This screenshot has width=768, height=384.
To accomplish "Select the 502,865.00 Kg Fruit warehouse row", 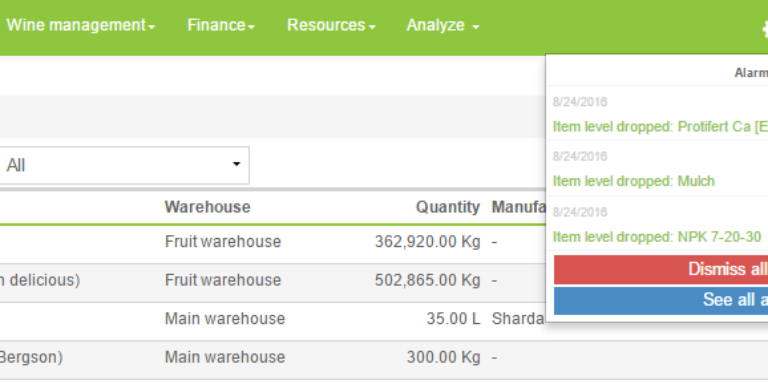I will pos(272,282).
